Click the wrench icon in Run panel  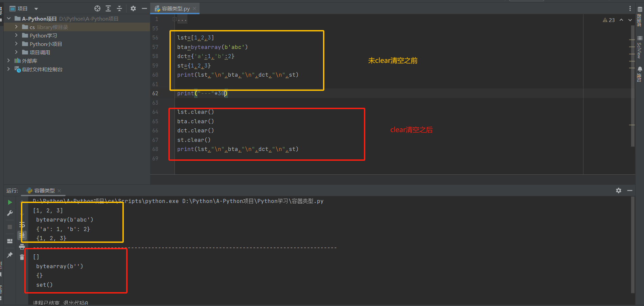pyautogui.click(x=10, y=213)
